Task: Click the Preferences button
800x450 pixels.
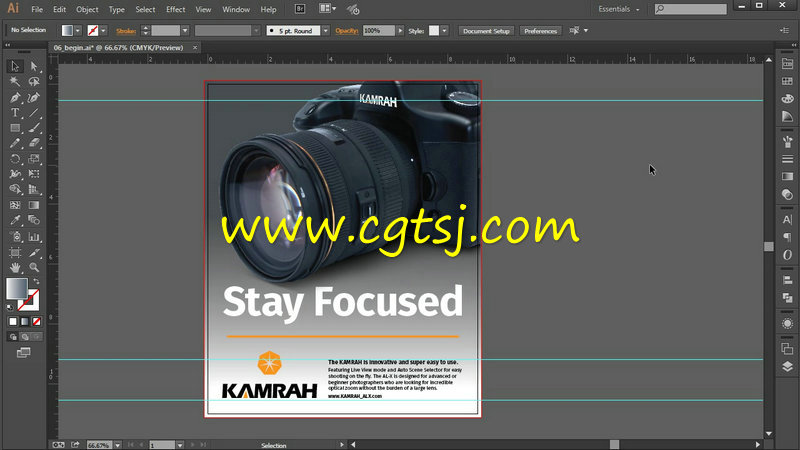Action: click(540, 31)
